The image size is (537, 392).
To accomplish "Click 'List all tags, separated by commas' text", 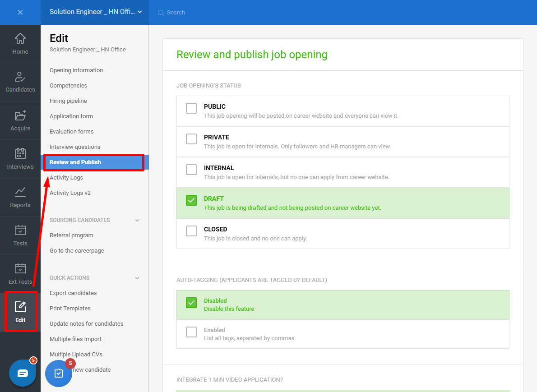I will (249, 338).
